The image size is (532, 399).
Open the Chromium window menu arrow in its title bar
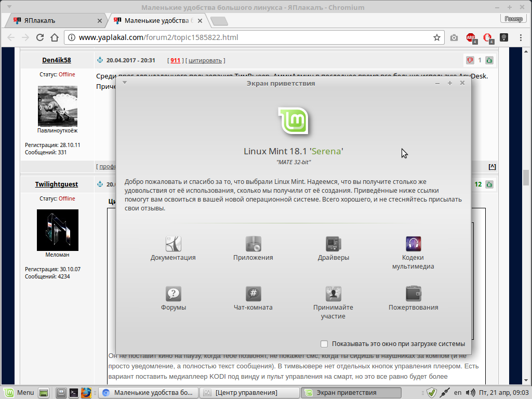[x=9, y=7]
